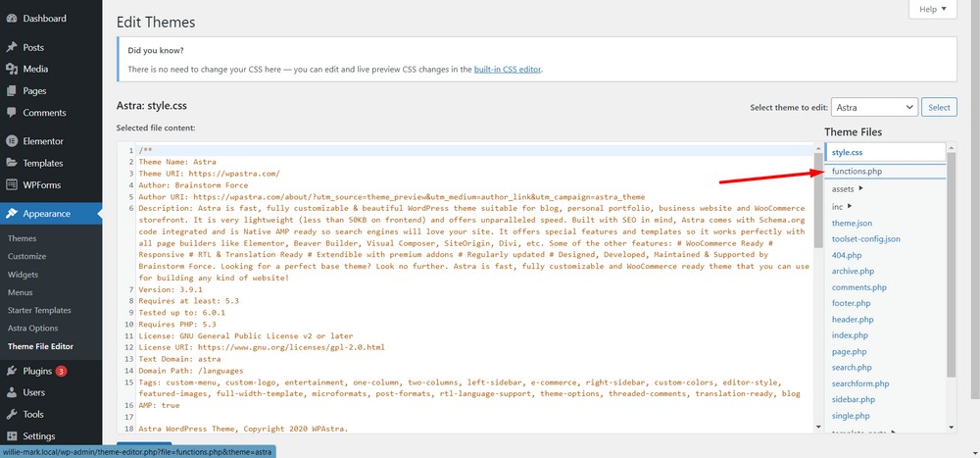Click the Posts pin icon
The image size is (980, 458).
click(x=11, y=47)
